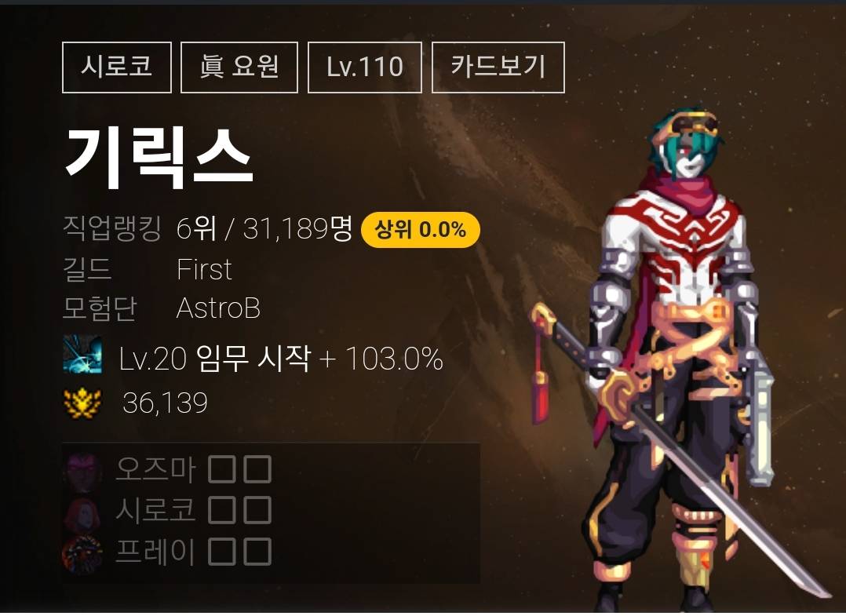
Task: Toggle the first 오즈마 checkbox
Action: click(222, 469)
